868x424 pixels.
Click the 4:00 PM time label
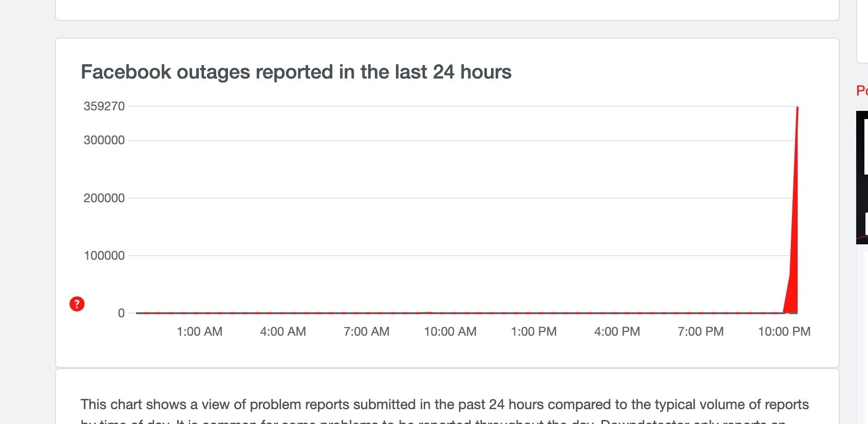coord(617,332)
